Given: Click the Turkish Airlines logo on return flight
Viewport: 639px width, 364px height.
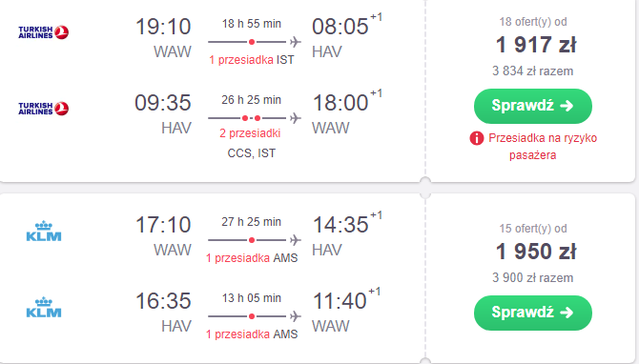Looking at the screenshot, I should coord(43,109).
